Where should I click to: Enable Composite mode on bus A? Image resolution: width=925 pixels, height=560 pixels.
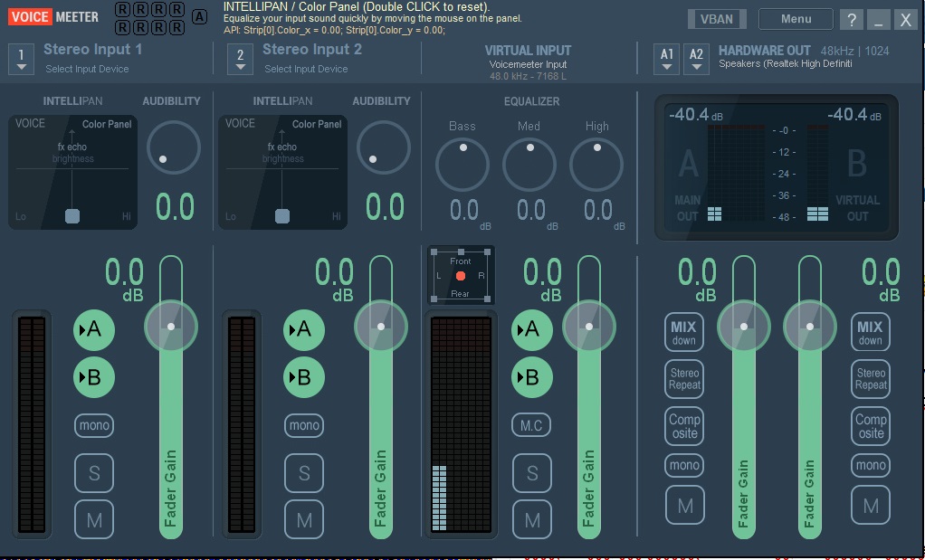[684, 425]
